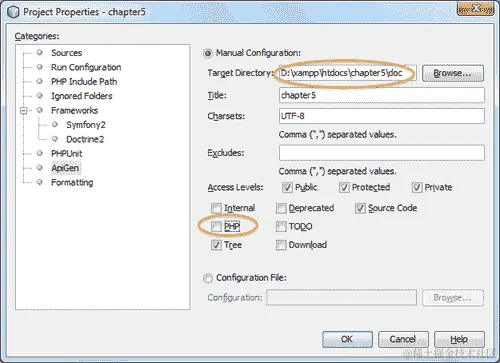Uncheck the Private access level

click(x=417, y=188)
